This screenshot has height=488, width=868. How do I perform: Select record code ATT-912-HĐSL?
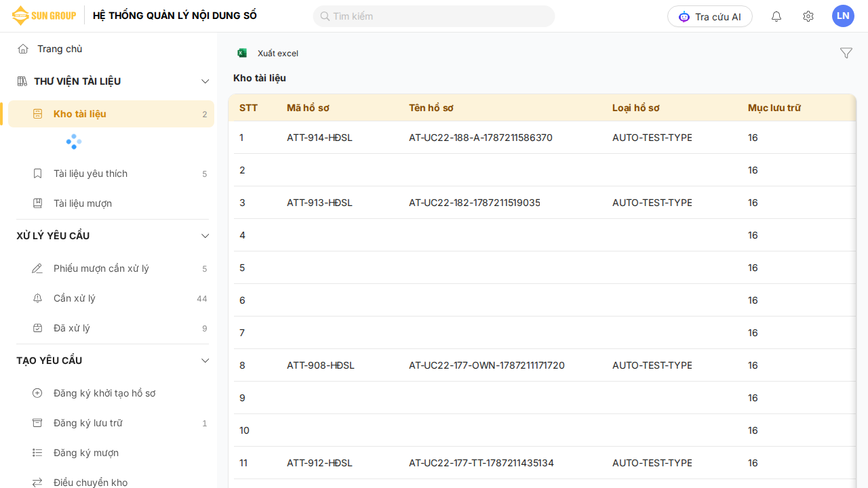pos(319,463)
